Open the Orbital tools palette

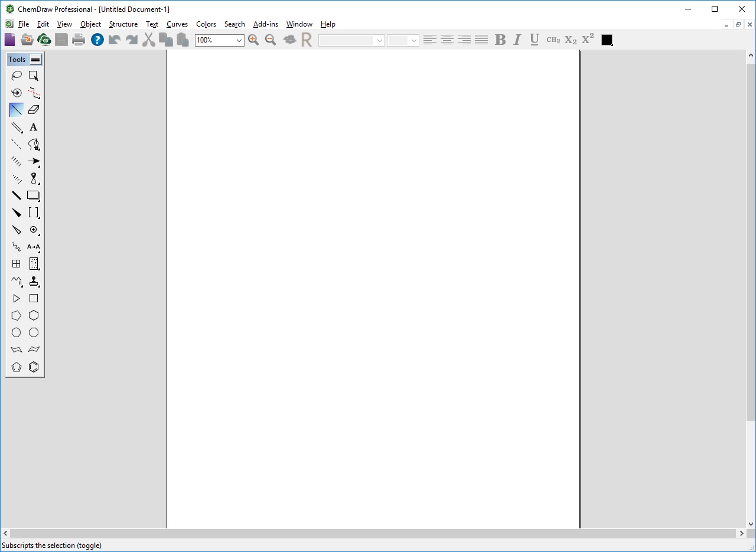tap(34, 178)
